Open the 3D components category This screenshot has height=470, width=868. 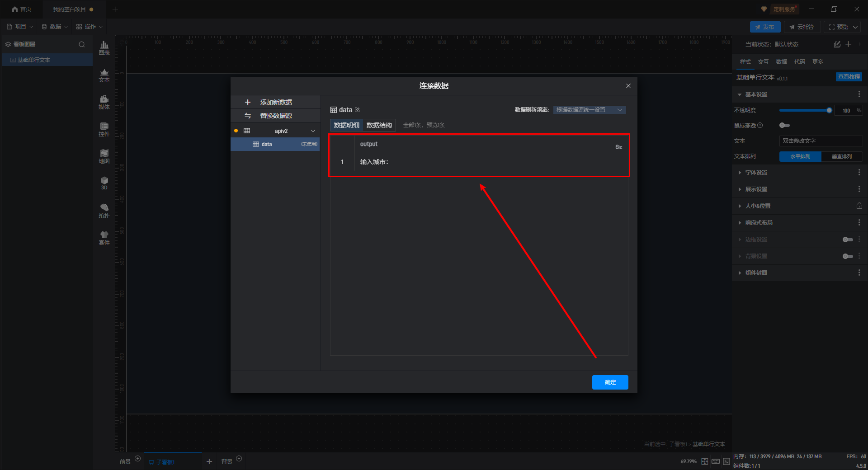(x=104, y=183)
